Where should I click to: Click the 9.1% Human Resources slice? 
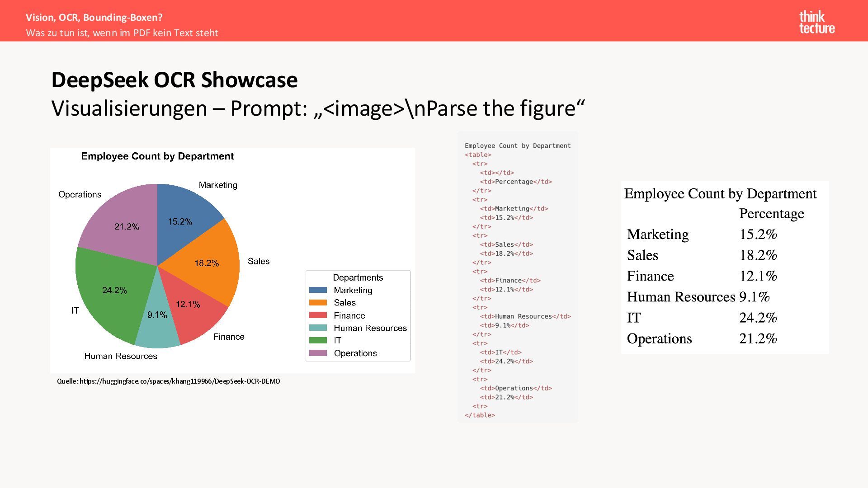157,321
